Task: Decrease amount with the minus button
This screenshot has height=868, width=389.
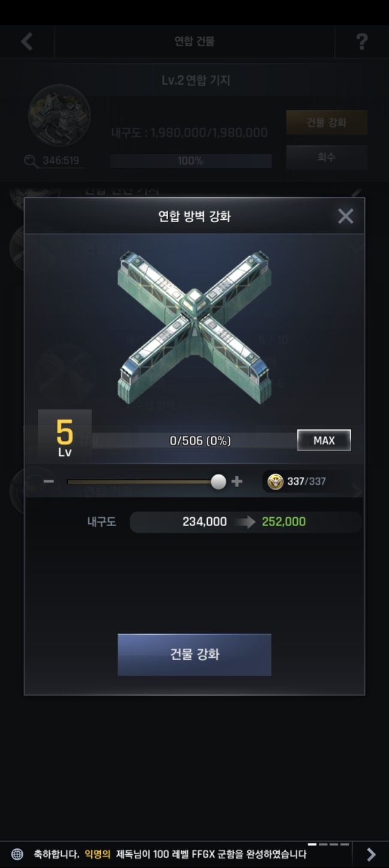Action: [x=49, y=481]
